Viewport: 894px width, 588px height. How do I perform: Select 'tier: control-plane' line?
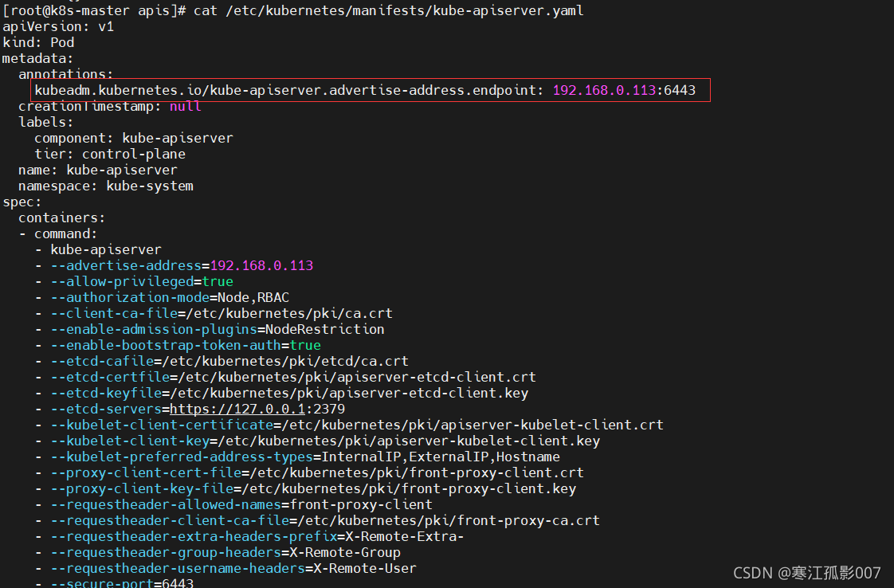pos(109,154)
